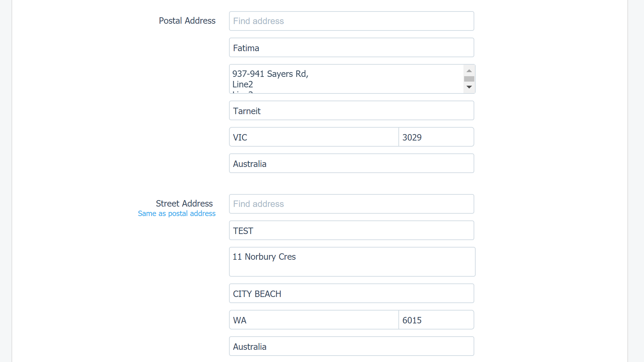The image size is (644, 362).
Task: Click the 'TEST' street name field
Action: 352,230
